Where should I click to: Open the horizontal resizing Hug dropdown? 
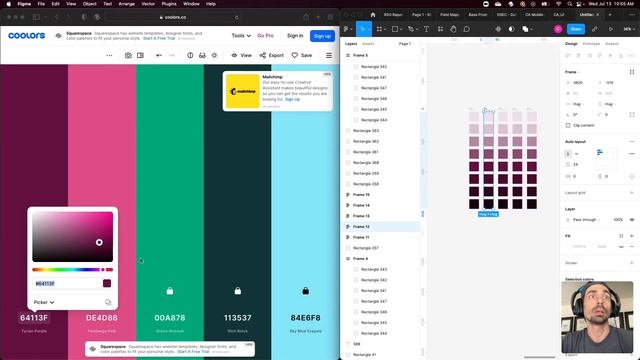(x=578, y=104)
